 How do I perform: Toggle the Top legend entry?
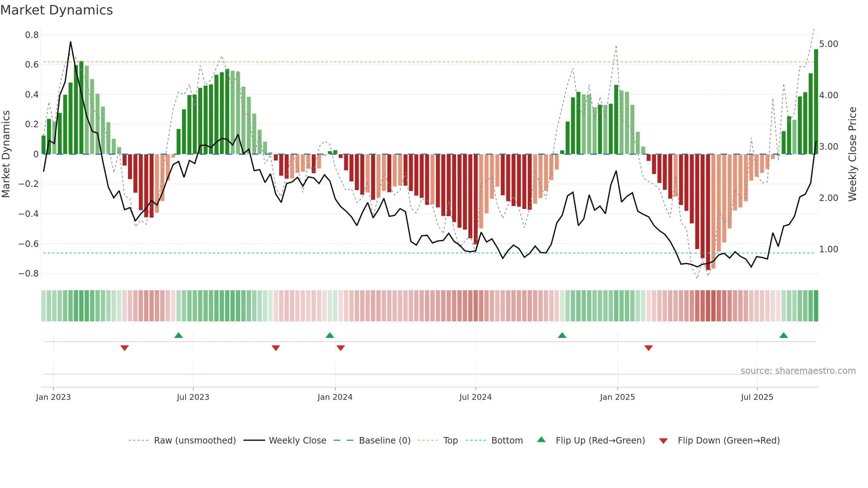point(438,440)
